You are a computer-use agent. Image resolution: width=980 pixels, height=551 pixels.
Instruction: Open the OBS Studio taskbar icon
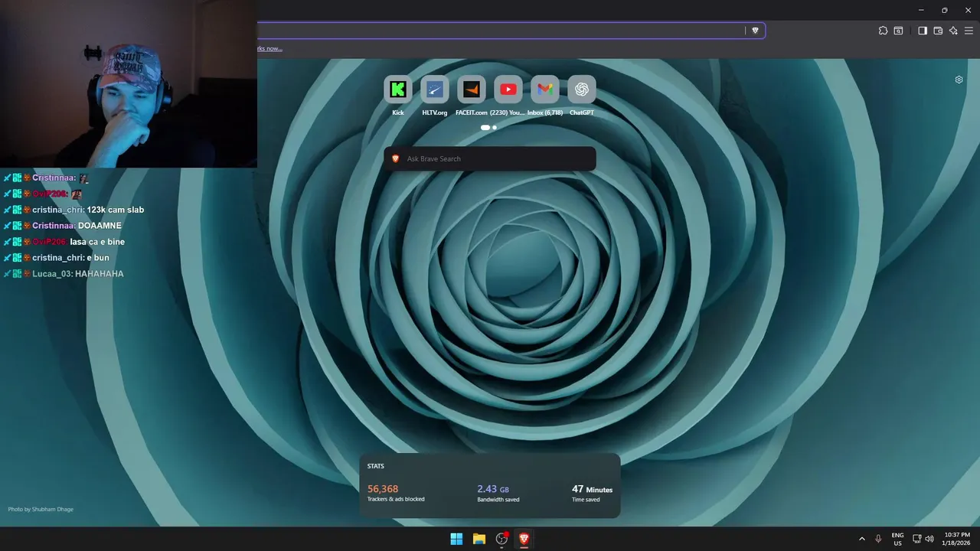(x=501, y=539)
